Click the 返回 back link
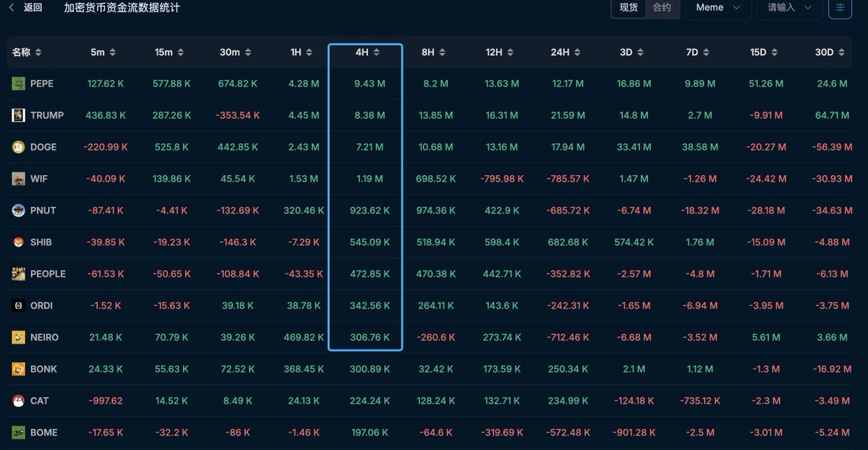Image resolution: width=868 pixels, height=450 pixels. [x=33, y=8]
